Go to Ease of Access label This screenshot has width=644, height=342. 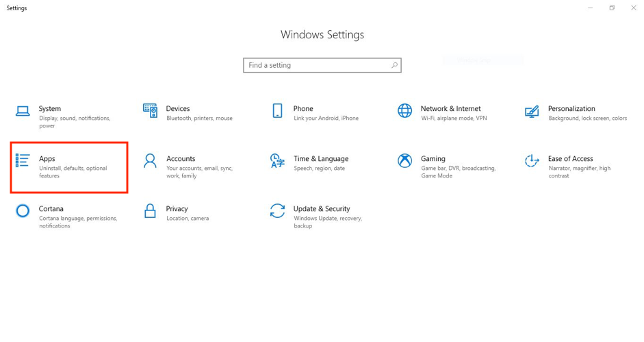pos(571,159)
